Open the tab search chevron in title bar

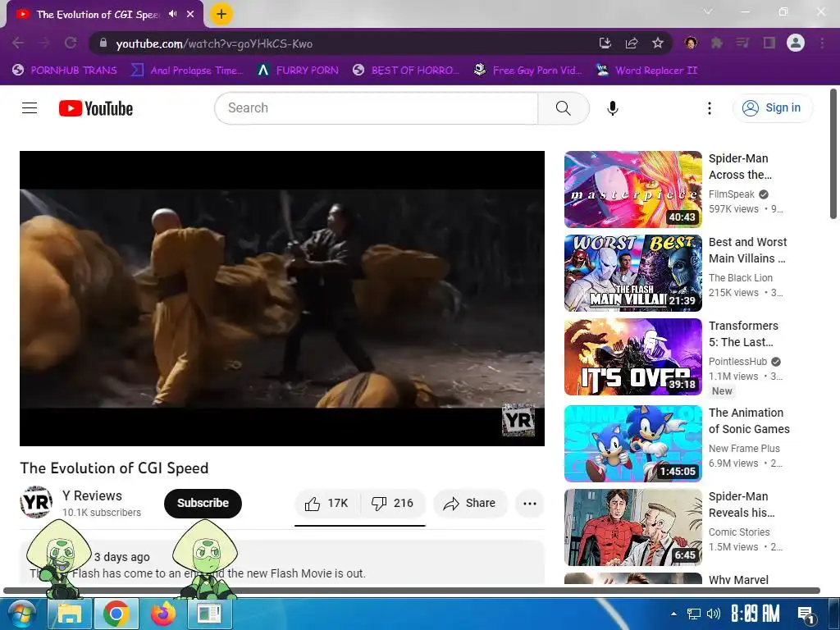click(708, 11)
